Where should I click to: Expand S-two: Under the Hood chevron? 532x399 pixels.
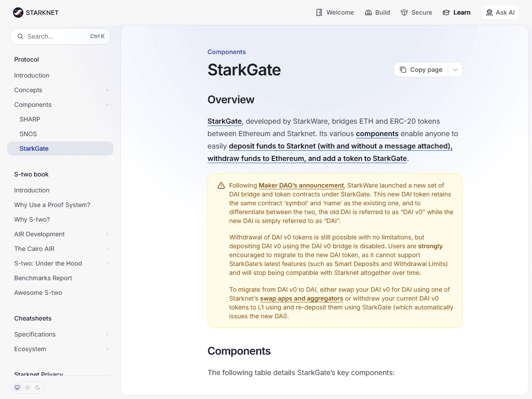point(107,263)
